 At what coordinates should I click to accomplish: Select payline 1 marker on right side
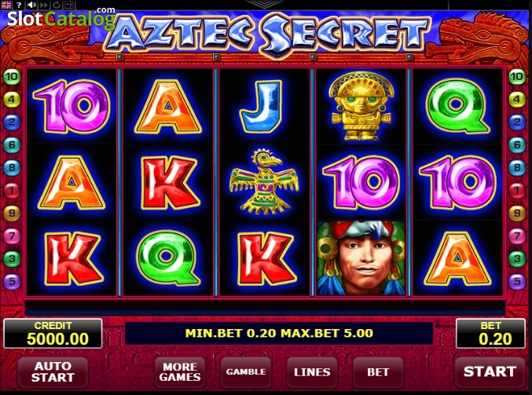pos(517,191)
